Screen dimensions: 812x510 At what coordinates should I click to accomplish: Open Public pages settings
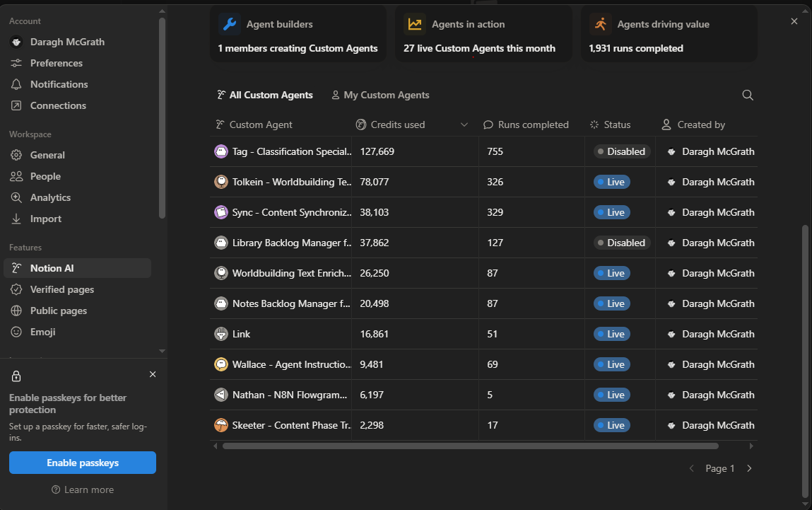click(58, 311)
